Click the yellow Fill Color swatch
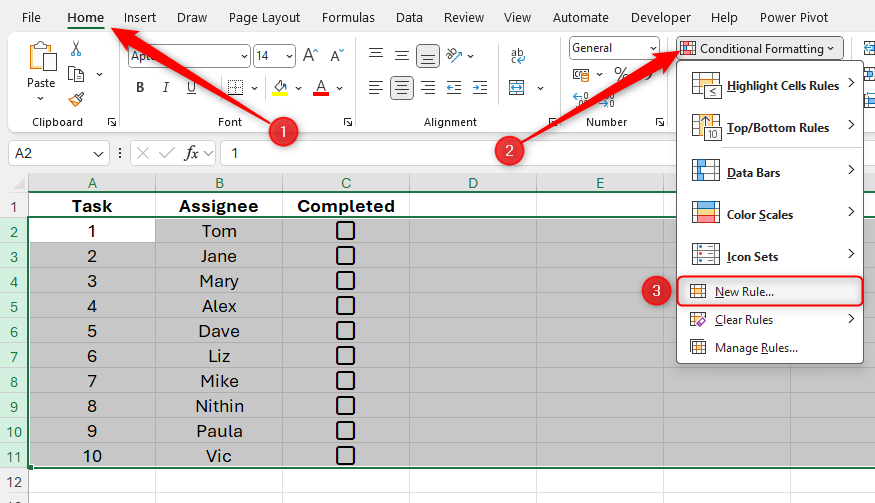This screenshot has width=875, height=503. [x=280, y=87]
